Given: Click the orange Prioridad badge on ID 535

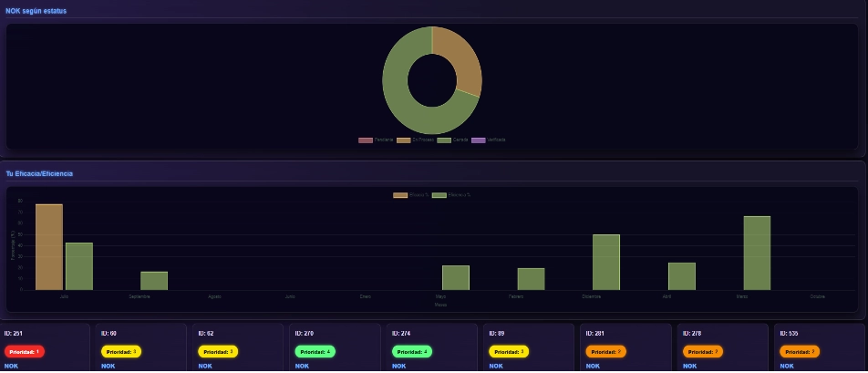Looking at the screenshot, I should point(800,351).
